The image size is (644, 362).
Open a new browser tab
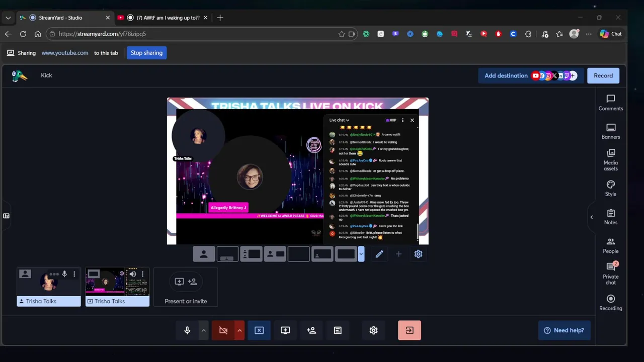[220, 18]
